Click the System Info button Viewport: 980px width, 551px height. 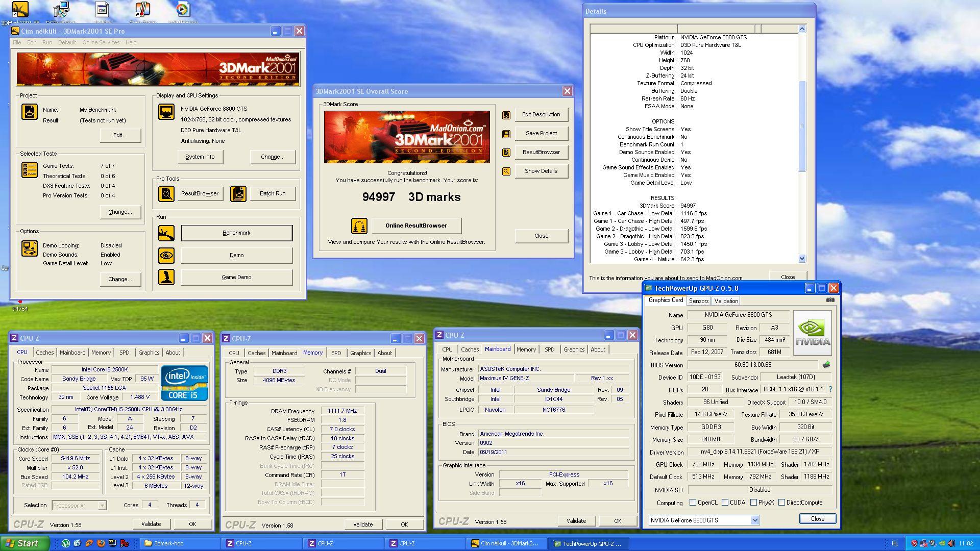click(200, 157)
